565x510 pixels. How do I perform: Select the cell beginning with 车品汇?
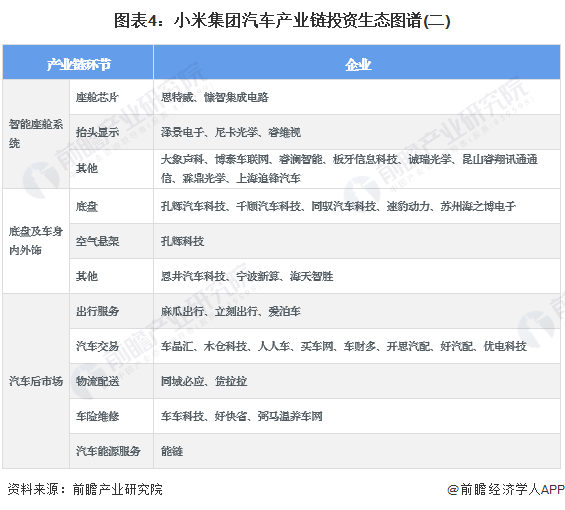tap(357, 346)
